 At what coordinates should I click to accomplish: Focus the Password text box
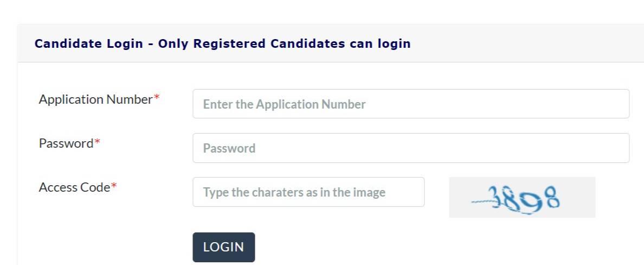(x=410, y=148)
